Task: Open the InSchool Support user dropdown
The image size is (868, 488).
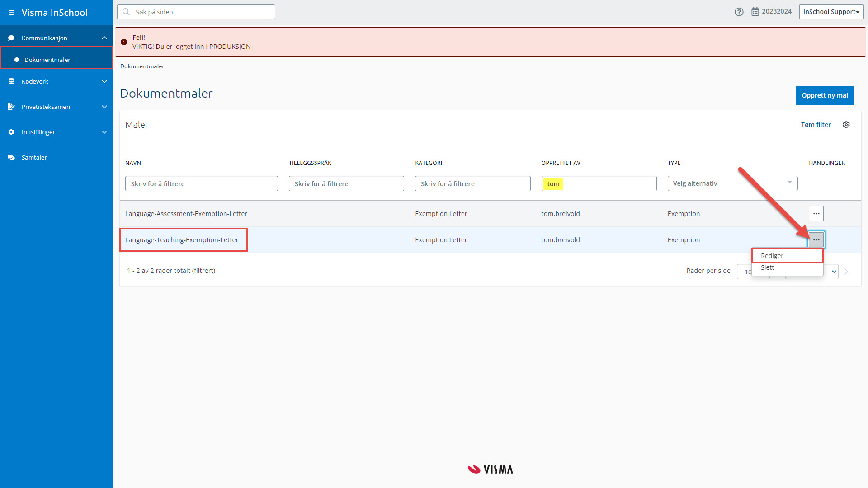Action: pos(831,12)
